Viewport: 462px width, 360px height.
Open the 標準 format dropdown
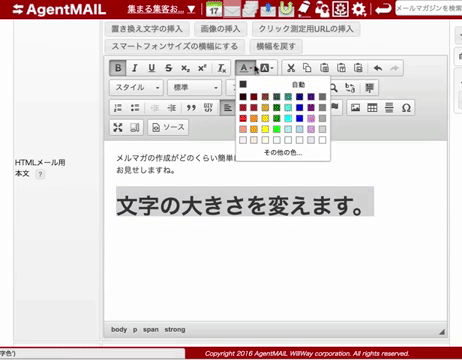pyautogui.click(x=195, y=88)
